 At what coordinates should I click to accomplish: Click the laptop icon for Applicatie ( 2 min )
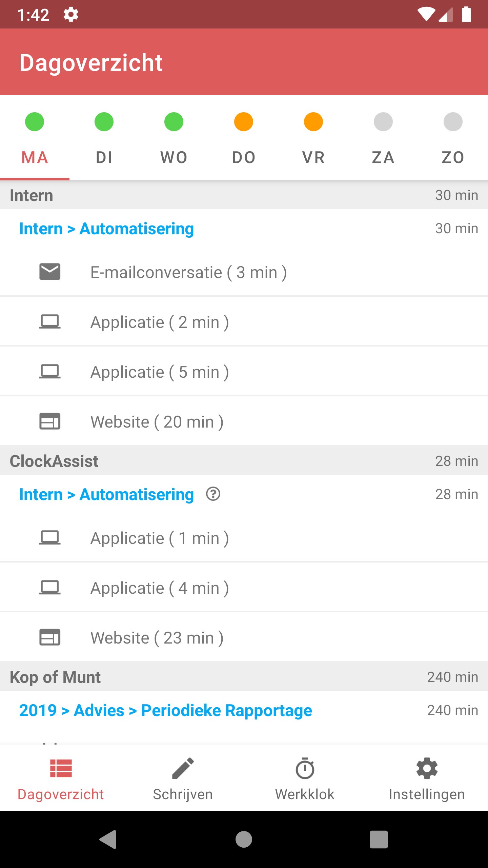50,321
